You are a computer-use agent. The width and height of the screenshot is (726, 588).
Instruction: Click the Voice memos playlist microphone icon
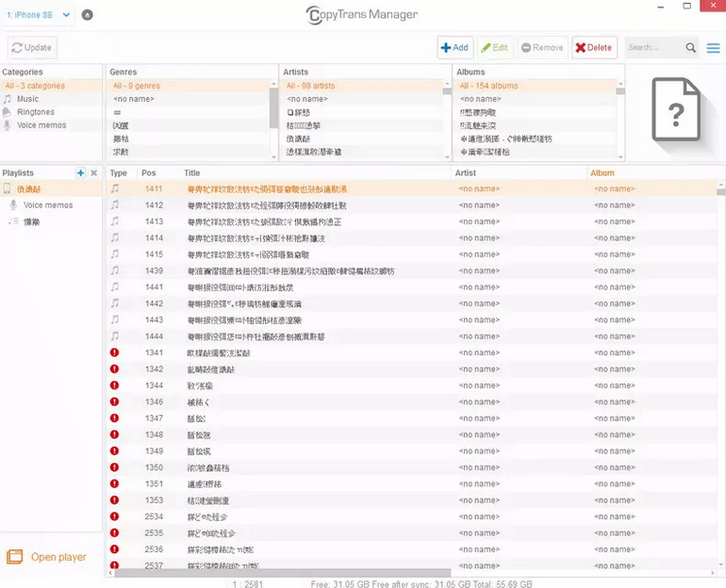(x=13, y=204)
